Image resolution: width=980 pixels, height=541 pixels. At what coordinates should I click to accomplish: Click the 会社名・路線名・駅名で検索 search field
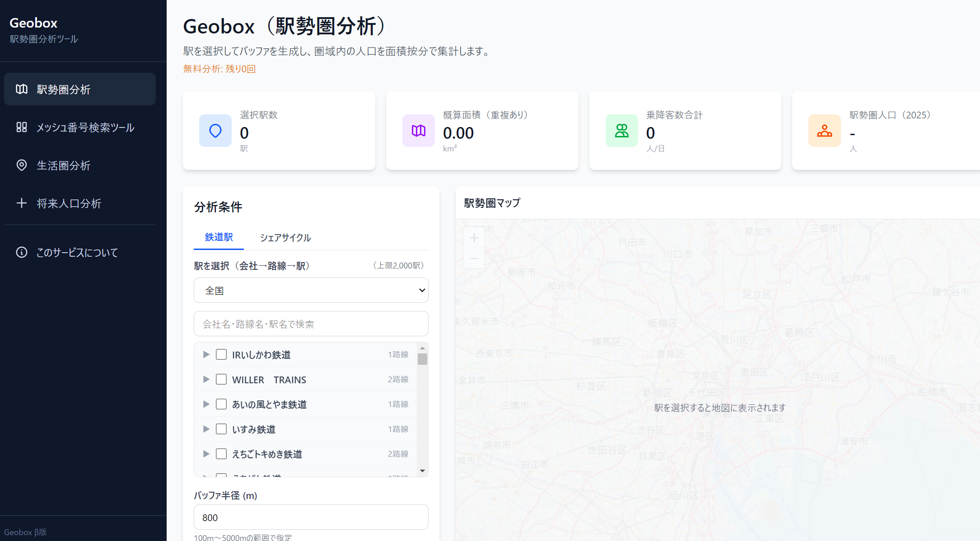[311, 324]
